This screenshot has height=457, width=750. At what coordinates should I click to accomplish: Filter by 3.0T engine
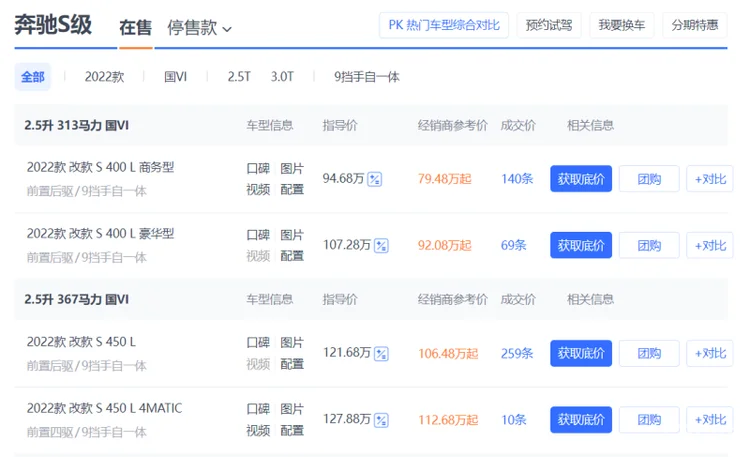tap(282, 77)
